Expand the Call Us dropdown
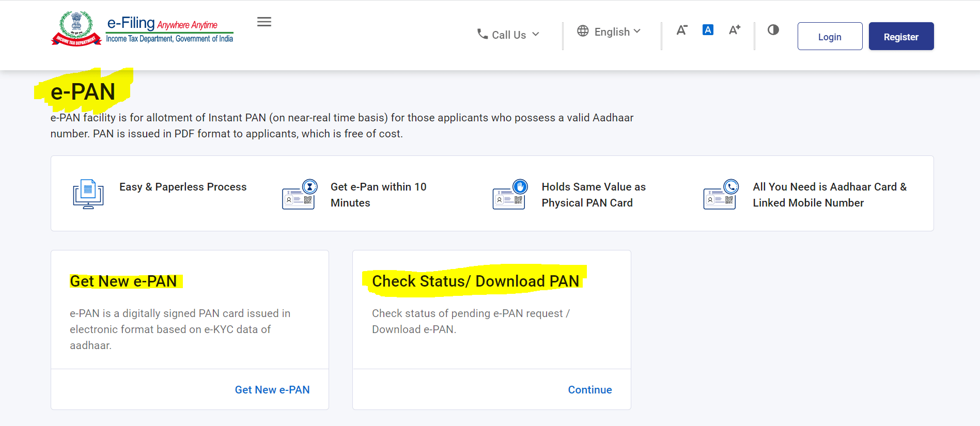 coord(508,35)
